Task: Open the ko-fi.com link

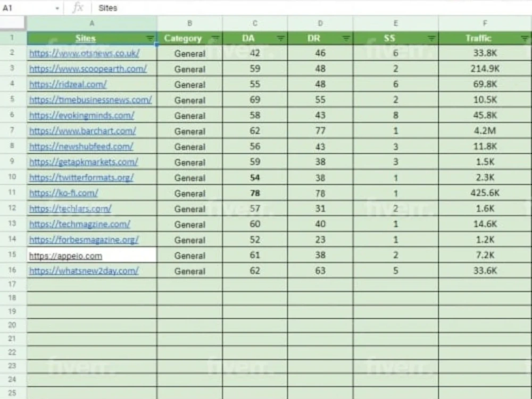Action: [x=63, y=194]
